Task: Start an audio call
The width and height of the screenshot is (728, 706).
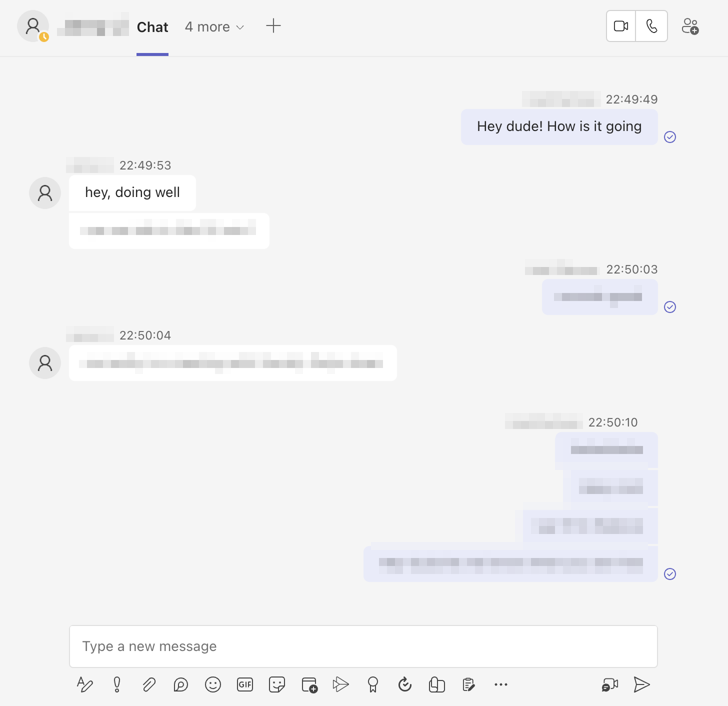Action: point(651,26)
